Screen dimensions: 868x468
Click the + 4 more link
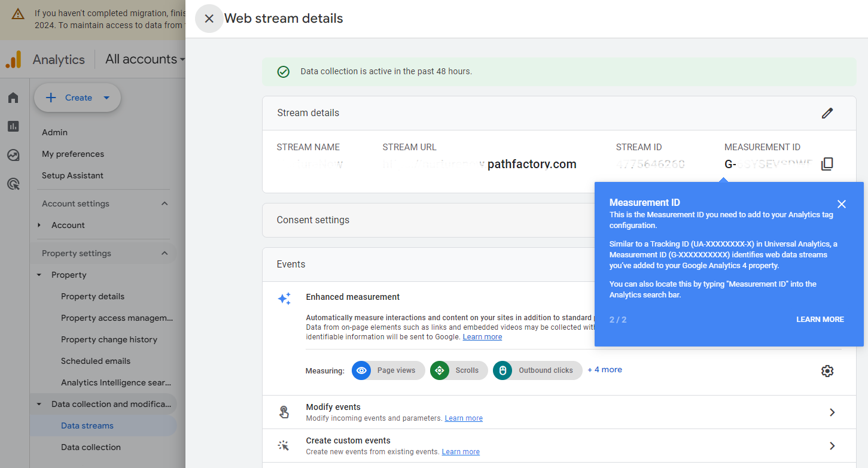(x=605, y=370)
